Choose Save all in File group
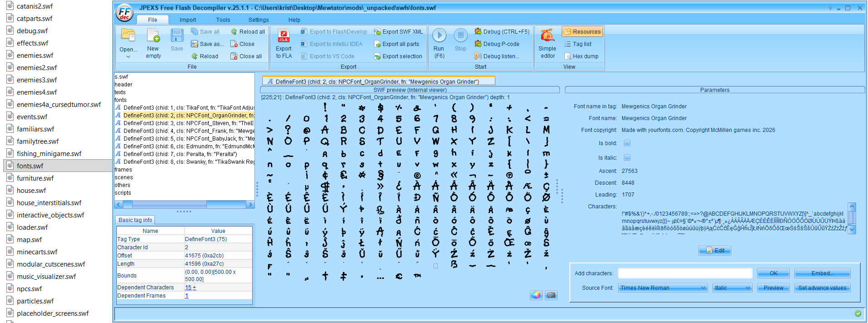The height and width of the screenshot is (323, 868). coord(205,32)
